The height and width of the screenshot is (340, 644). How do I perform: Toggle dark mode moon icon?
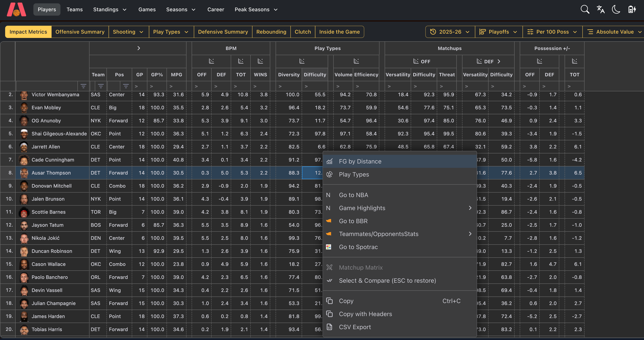coord(616,9)
